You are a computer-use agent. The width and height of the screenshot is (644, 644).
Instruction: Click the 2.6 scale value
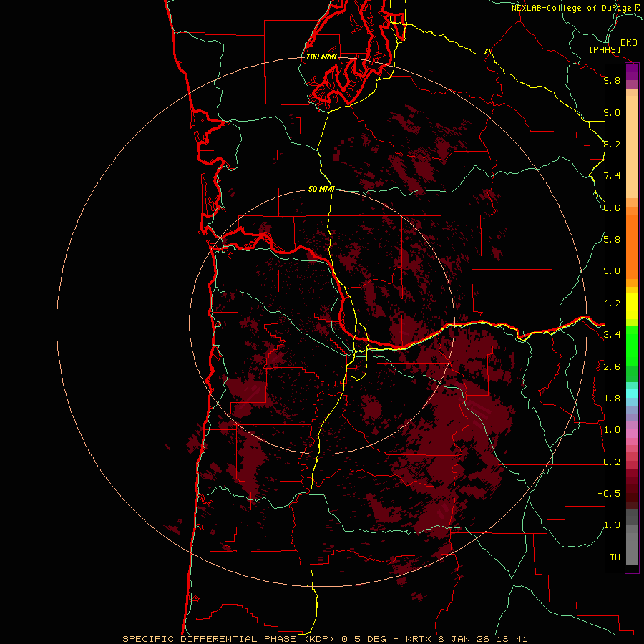(x=612, y=366)
